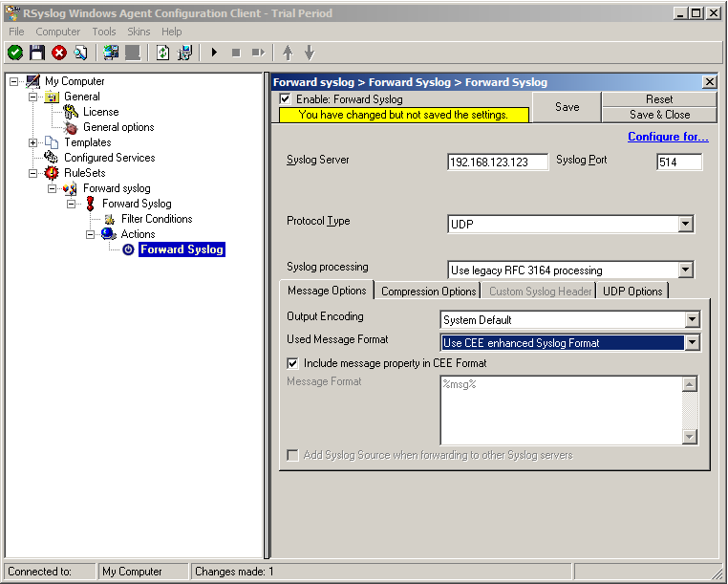Click the RuleSets red burst icon
728x584 pixels.
click(52, 173)
